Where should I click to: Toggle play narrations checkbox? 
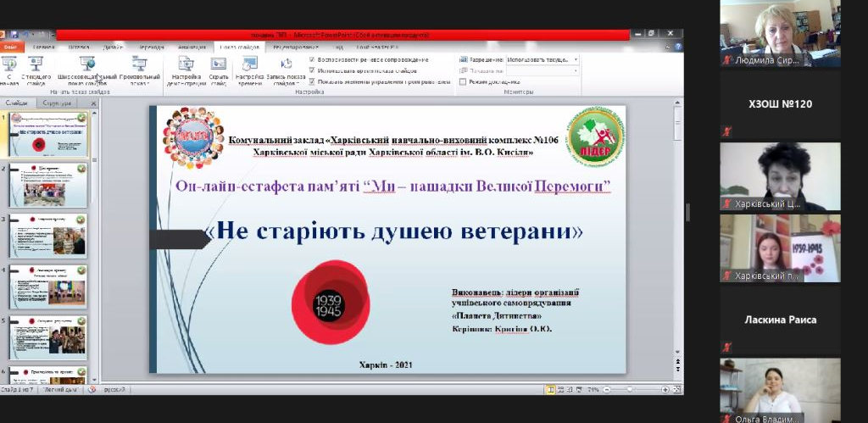312,59
